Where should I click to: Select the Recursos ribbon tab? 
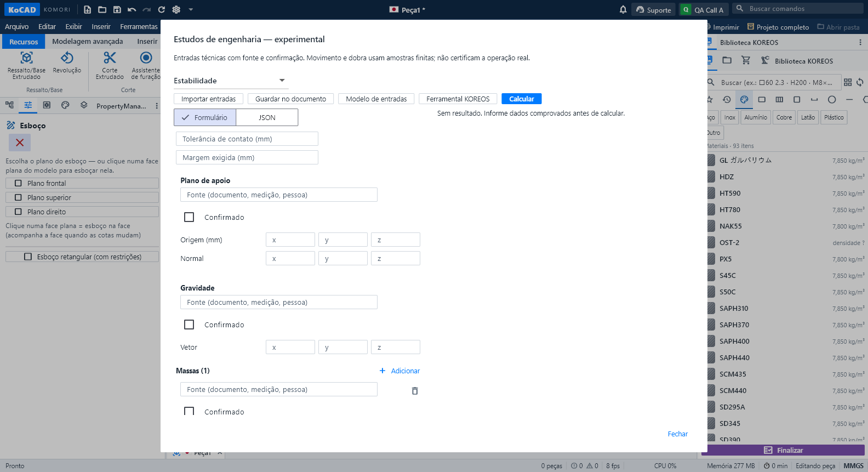[x=24, y=42]
